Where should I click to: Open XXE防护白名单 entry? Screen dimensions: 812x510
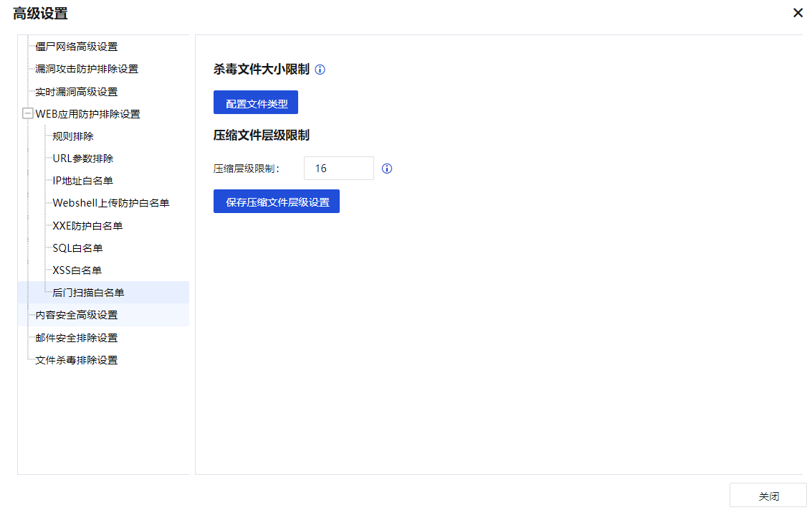tap(87, 226)
